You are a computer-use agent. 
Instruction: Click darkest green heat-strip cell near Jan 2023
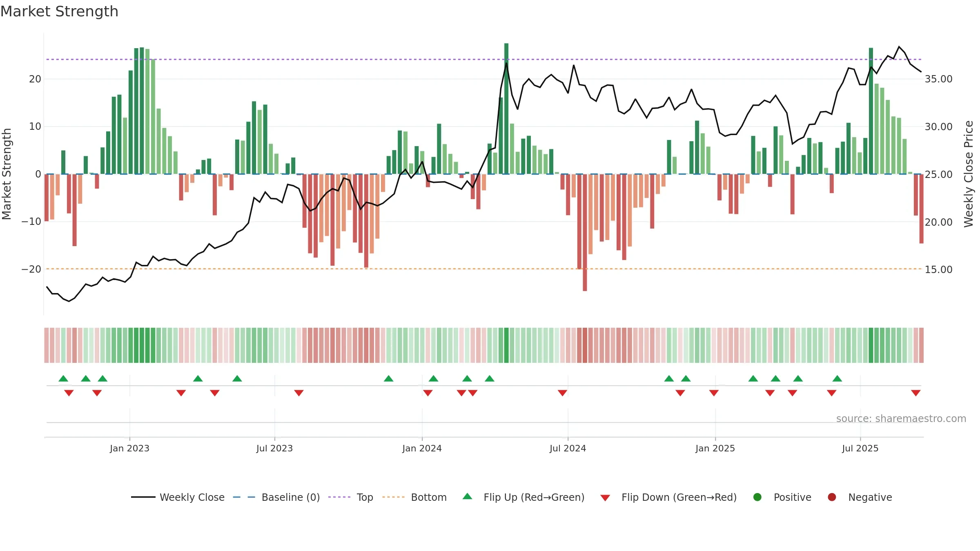142,345
